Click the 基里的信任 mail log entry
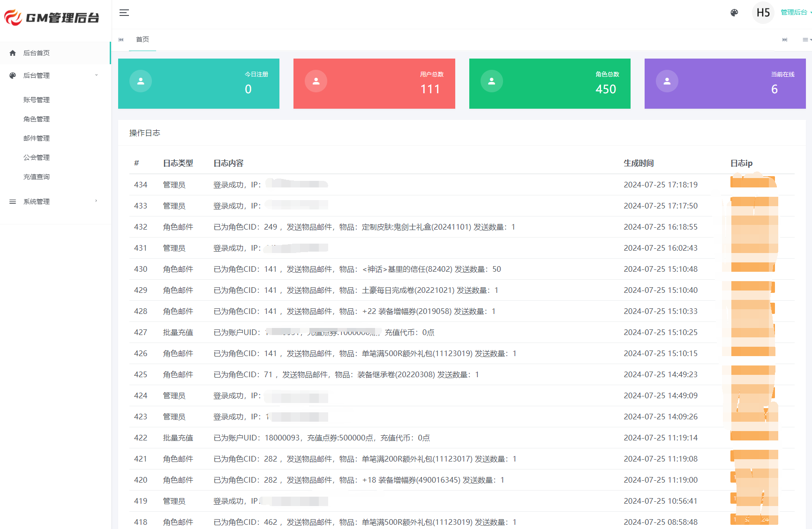This screenshot has width=812, height=529. tap(357, 269)
